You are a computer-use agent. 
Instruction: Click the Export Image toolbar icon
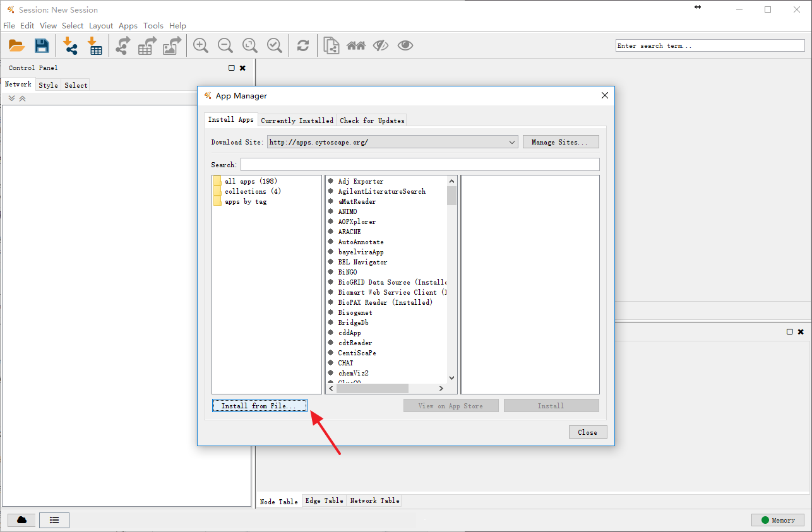tap(172, 45)
